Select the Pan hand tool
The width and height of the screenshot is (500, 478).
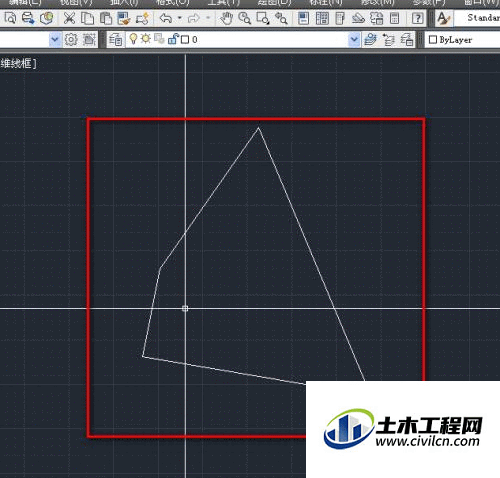pos(227,18)
